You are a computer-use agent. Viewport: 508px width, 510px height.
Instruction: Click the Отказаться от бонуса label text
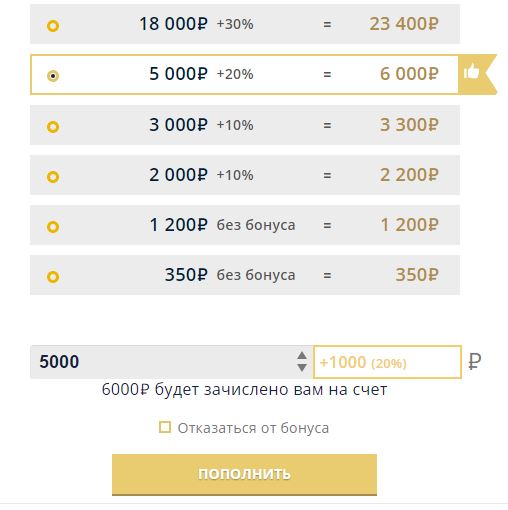tap(253, 428)
